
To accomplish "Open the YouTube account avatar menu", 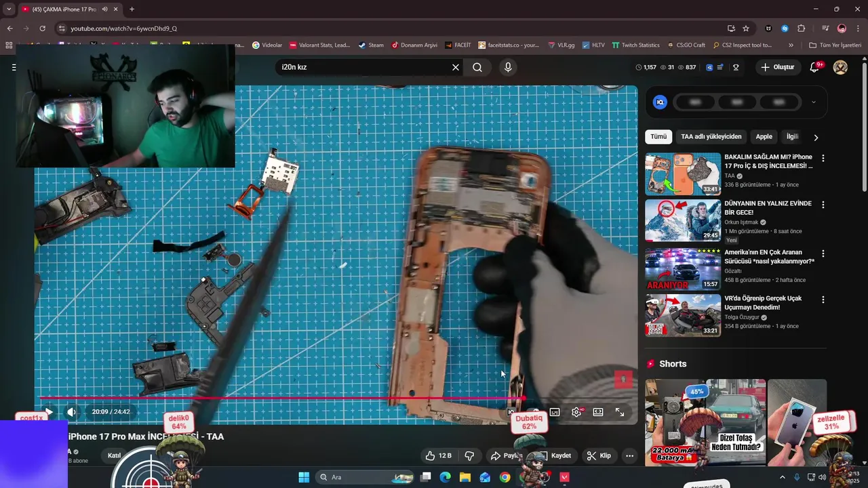I will click(840, 67).
